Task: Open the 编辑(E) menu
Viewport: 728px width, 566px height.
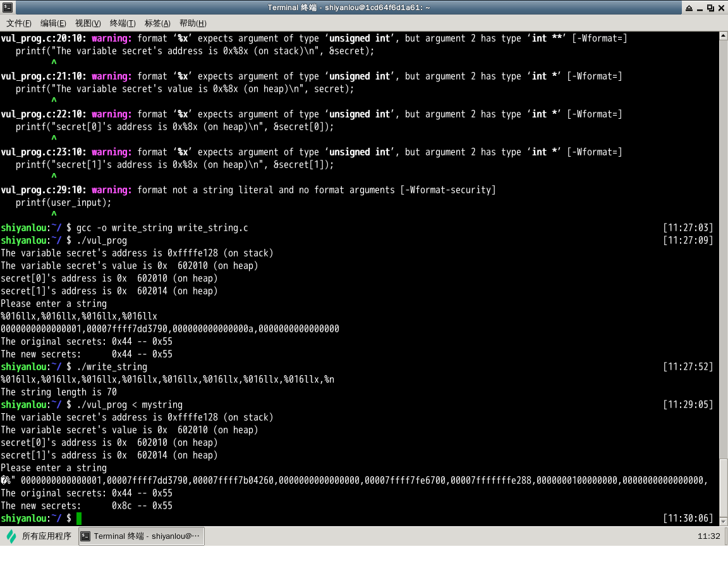Action: pyautogui.click(x=53, y=23)
